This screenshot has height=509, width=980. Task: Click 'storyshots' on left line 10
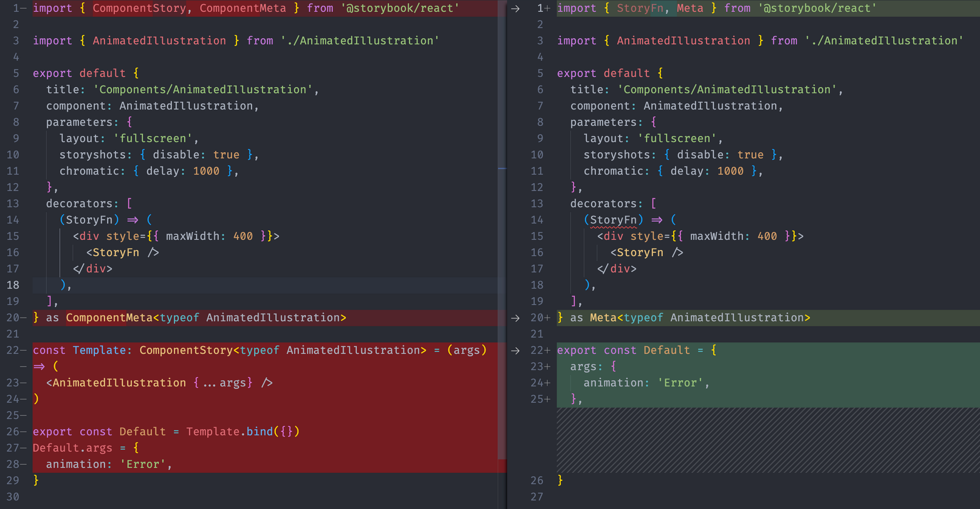(93, 155)
